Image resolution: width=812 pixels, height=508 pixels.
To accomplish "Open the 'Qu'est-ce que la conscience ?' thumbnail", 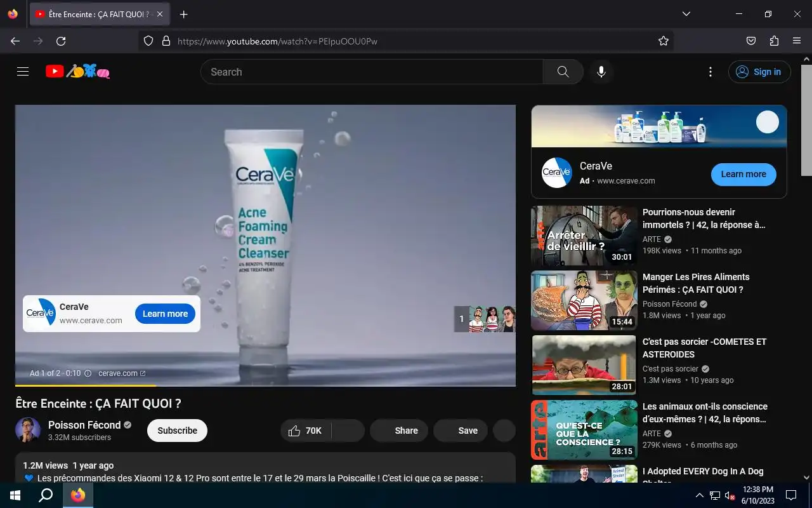I will [584, 430].
